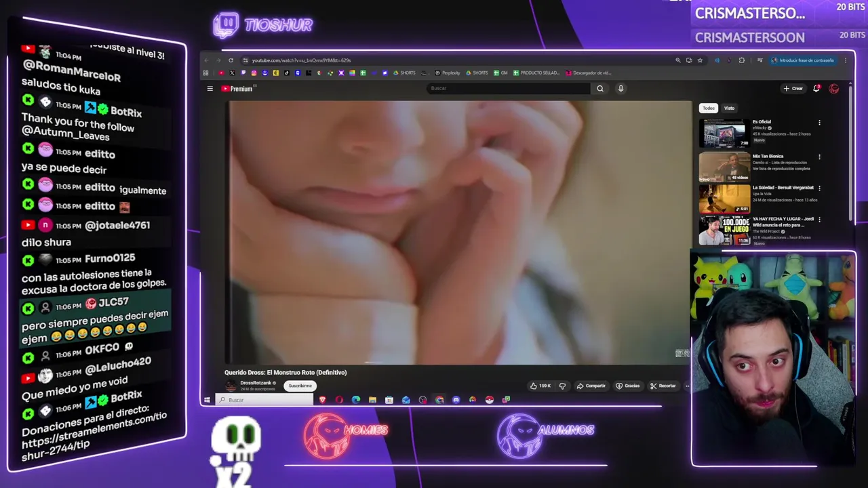Open 'Mix Tan Bionica' playlist thumbnail
Screen dimensions: 868x488
(x=724, y=167)
